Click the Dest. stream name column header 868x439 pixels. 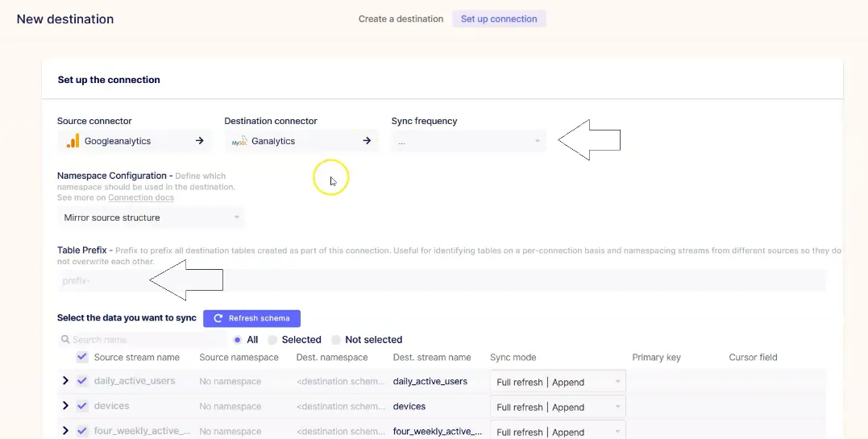(432, 358)
